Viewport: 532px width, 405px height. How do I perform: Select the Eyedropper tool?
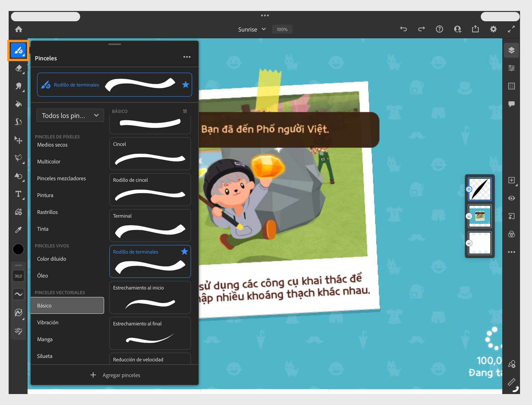[x=19, y=230]
